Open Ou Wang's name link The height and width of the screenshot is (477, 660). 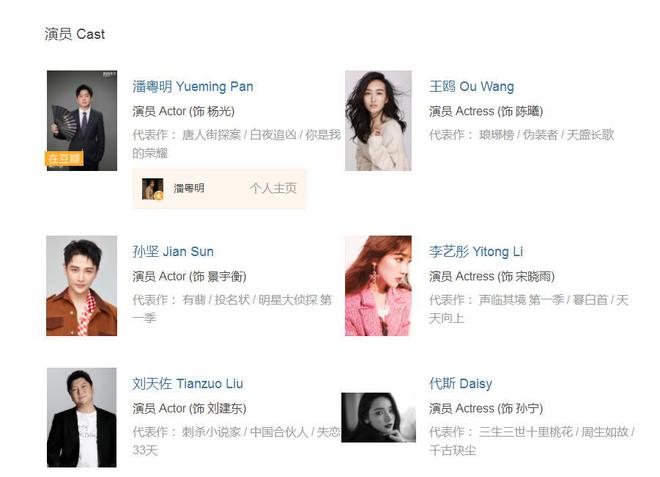click(471, 87)
